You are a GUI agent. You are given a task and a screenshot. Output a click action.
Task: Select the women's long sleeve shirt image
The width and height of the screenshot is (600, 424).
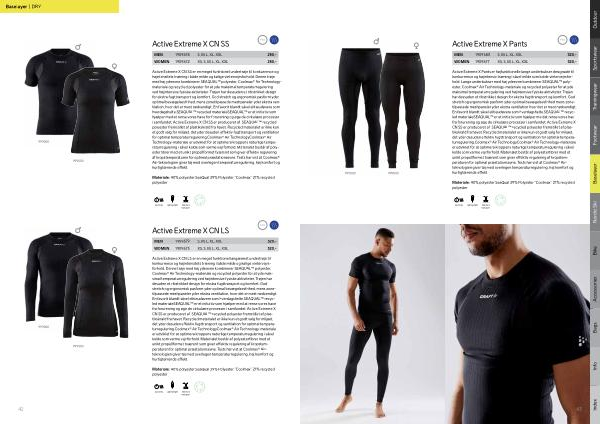[x=96, y=294]
